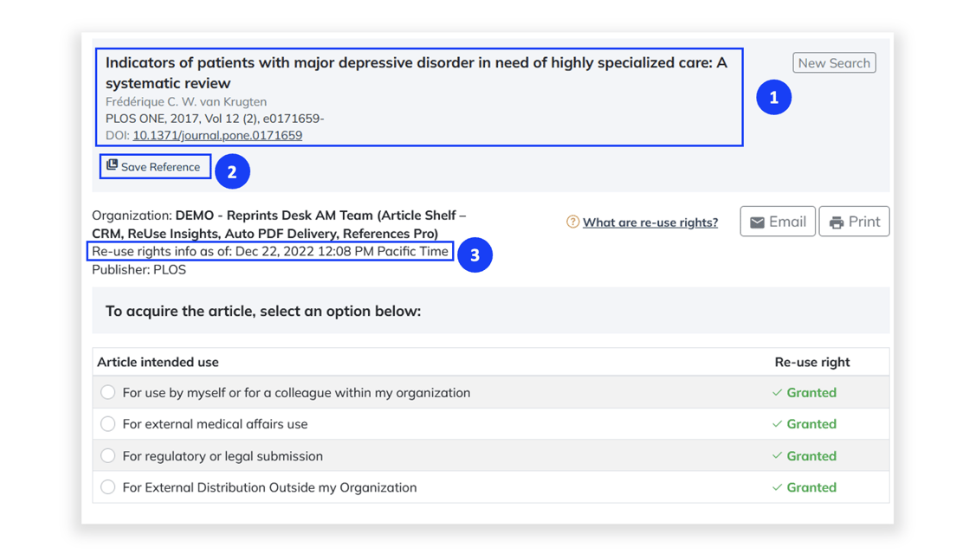The height and width of the screenshot is (560, 969).
Task: Click the article title about major depressive disorder
Action: pos(416,62)
